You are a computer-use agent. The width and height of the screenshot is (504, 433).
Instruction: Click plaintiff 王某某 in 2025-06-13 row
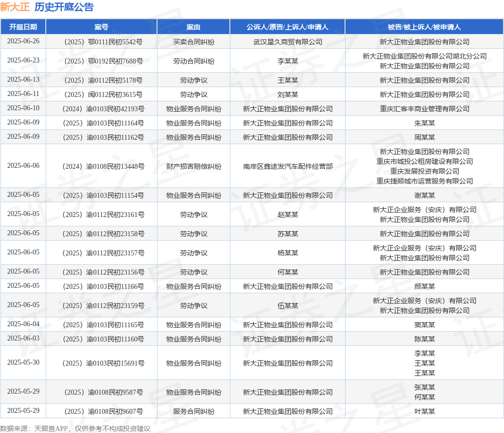point(287,80)
